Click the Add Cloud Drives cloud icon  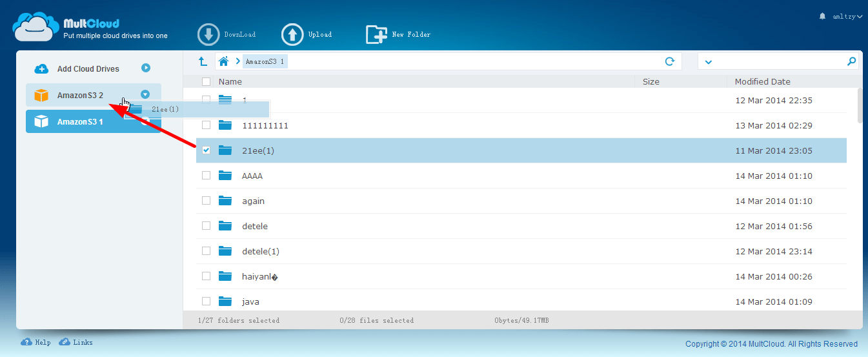41,68
